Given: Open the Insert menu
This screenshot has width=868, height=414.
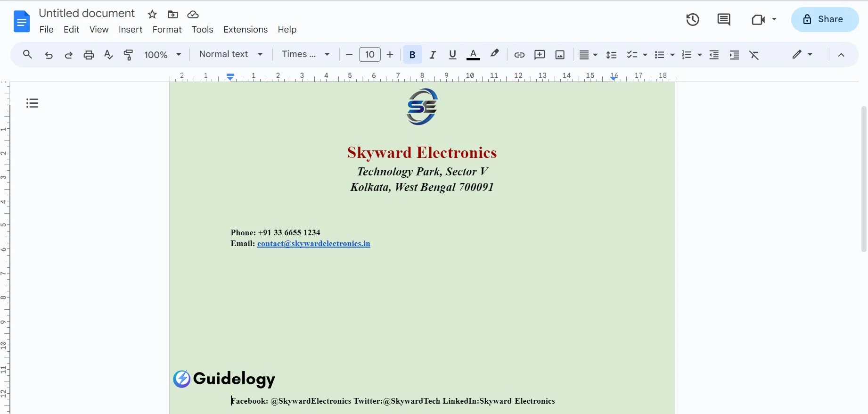Looking at the screenshot, I should [x=131, y=29].
